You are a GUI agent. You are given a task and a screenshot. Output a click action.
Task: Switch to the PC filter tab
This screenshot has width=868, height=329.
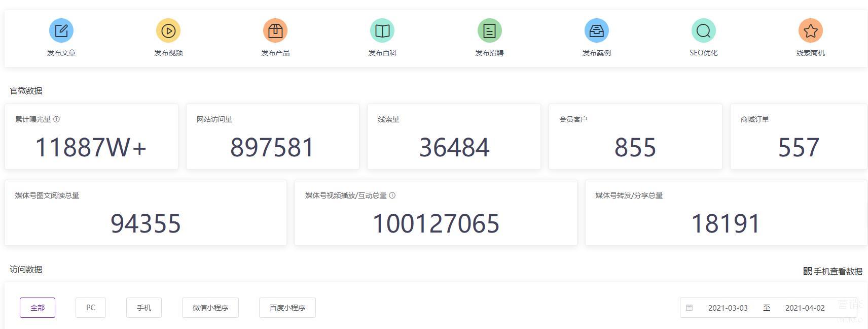[91, 308]
